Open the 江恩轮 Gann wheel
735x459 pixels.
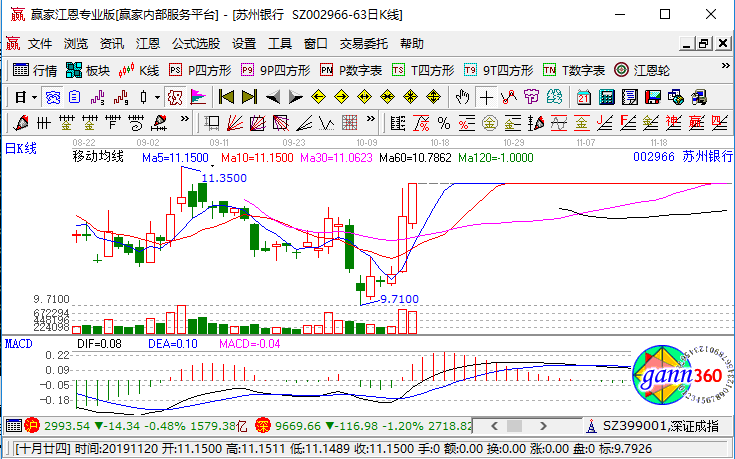coord(642,70)
